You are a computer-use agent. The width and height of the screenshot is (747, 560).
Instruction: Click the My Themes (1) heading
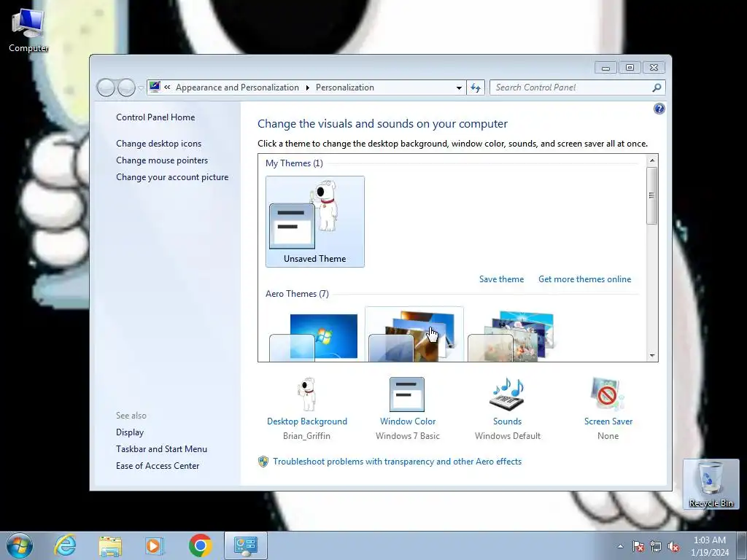(x=294, y=163)
